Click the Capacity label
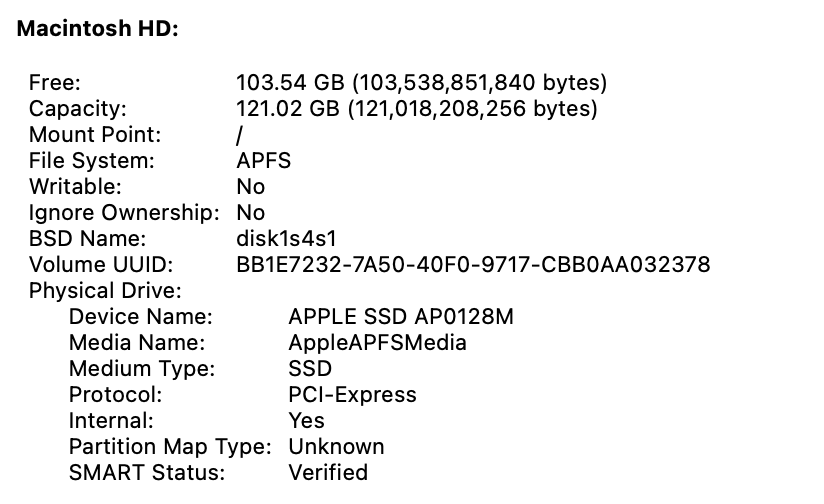The width and height of the screenshot is (824, 504). click(x=78, y=109)
